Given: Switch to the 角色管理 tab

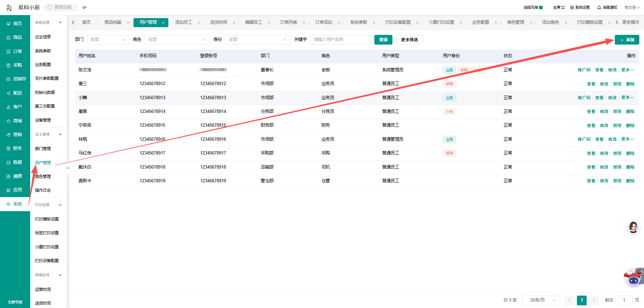Looking at the screenshot, I should (516, 22).
